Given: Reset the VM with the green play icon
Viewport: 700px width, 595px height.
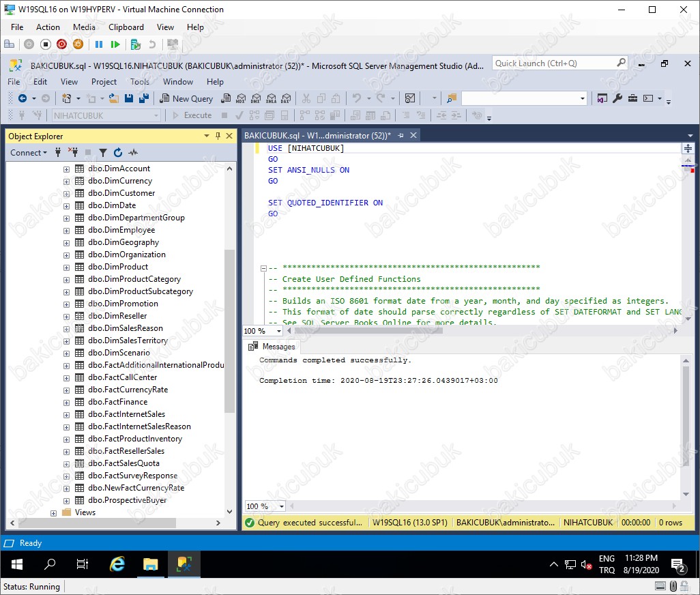Looking at the screenshot, I should coord(115,44).
